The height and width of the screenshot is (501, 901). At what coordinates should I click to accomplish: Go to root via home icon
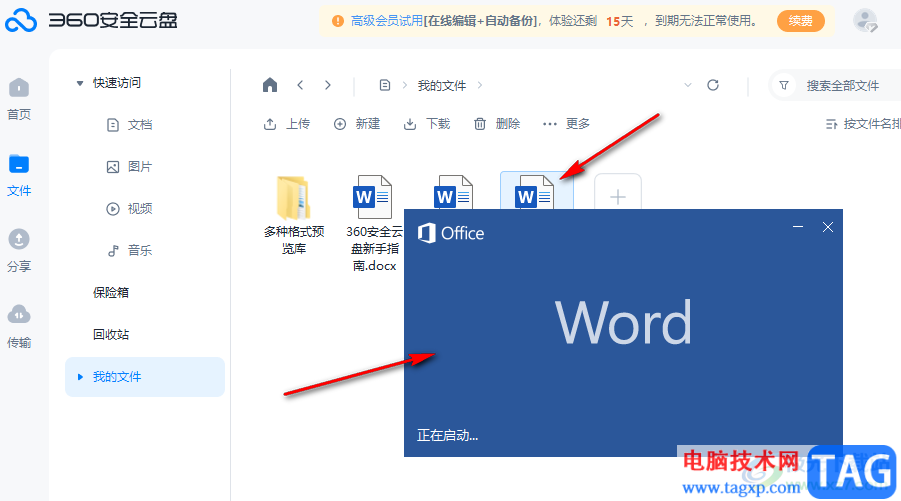click(270, 85)
